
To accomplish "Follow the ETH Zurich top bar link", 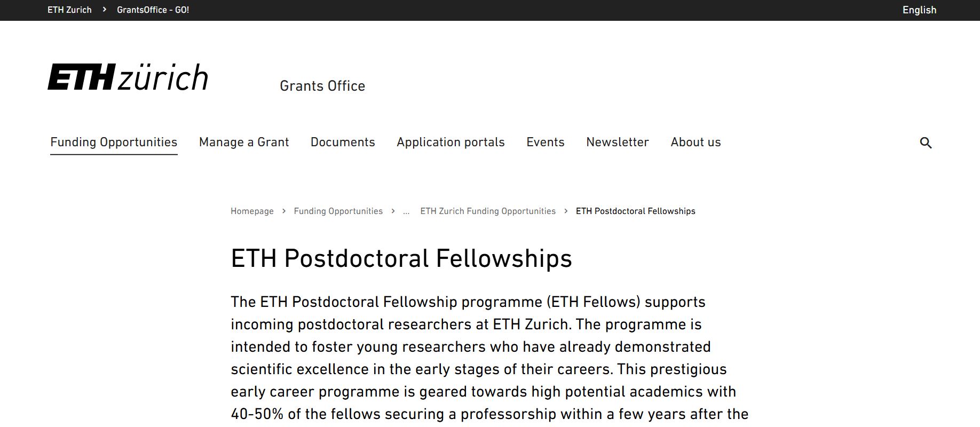I will 69,10.
